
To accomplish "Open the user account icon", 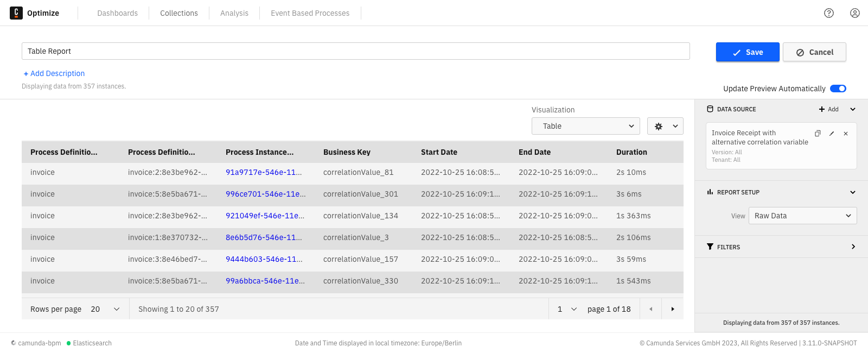I will (x=855, y=13).
